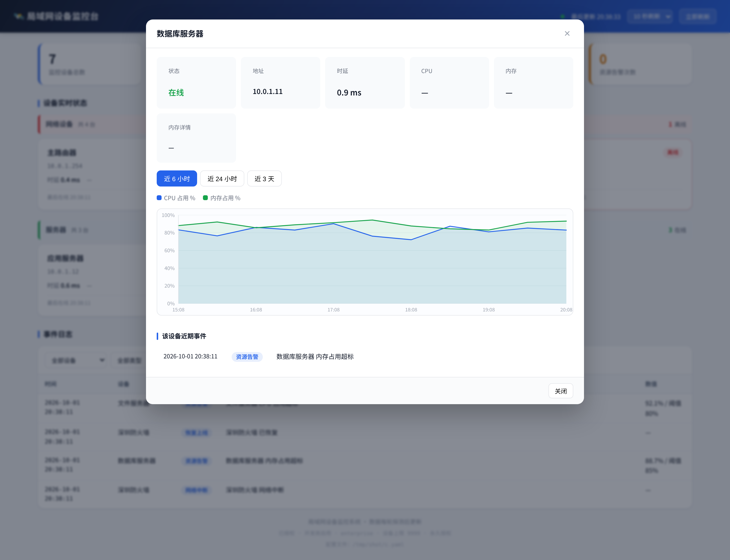Open the 状态 在线 status card
This screenshot has height=560, width=730.
(196, 82)
